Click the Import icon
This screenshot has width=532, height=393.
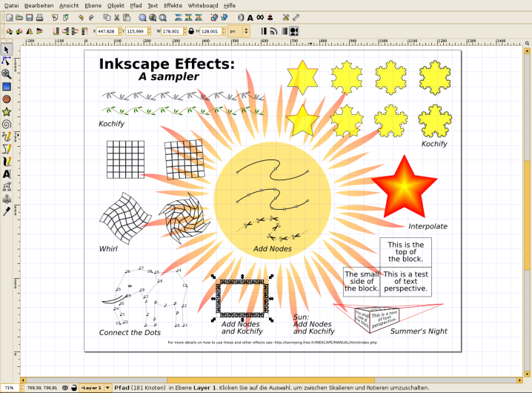click(55, 18)
